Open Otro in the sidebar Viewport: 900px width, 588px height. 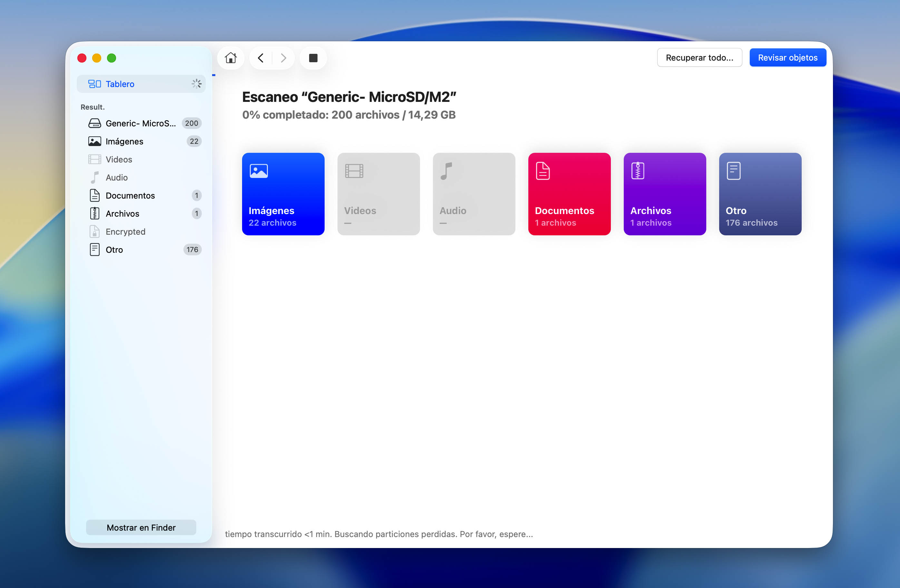tap(141, 250)
